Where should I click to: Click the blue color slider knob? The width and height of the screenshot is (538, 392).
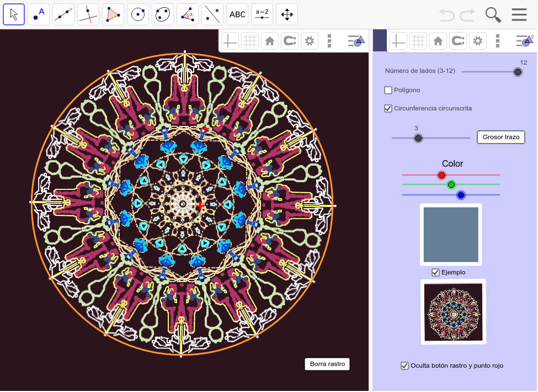pos(461,195)
